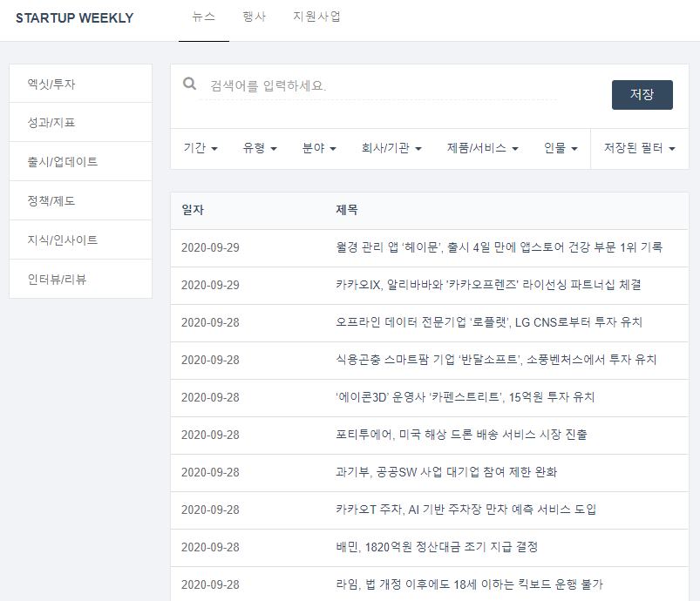Open the 인물 filter dropdown

[x=561, y=148]
